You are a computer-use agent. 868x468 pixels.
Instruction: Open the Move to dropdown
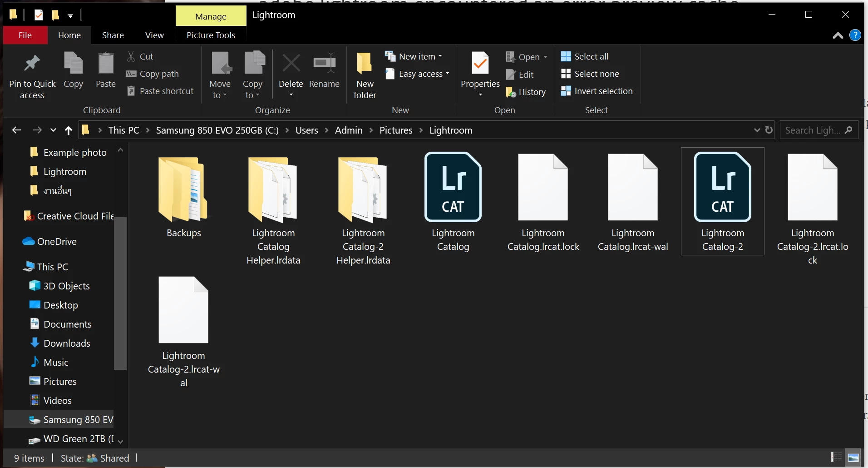pos(220,75)
